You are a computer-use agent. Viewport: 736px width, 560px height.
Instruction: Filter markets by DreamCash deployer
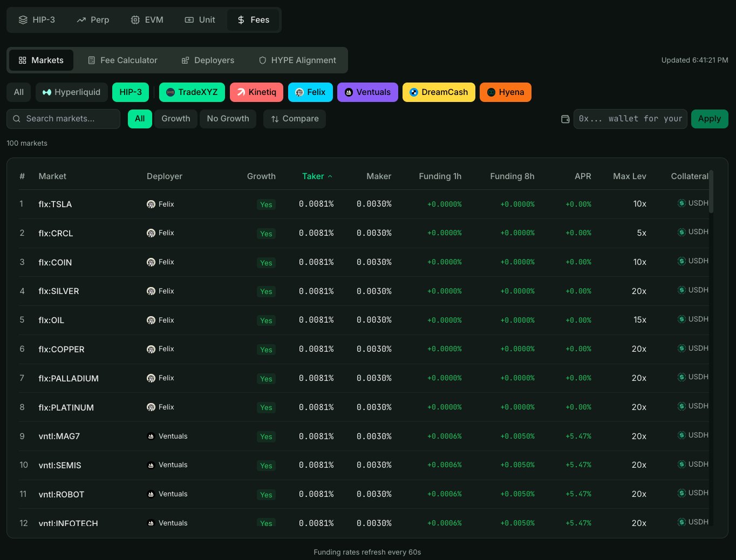tap(438, 92)
